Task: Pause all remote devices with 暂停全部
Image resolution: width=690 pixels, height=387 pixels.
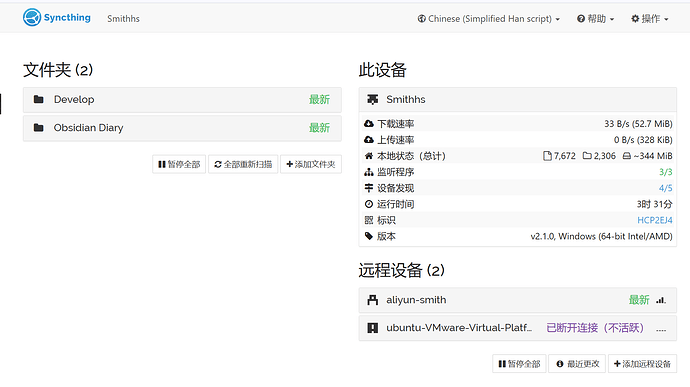Action: (519, 364)
